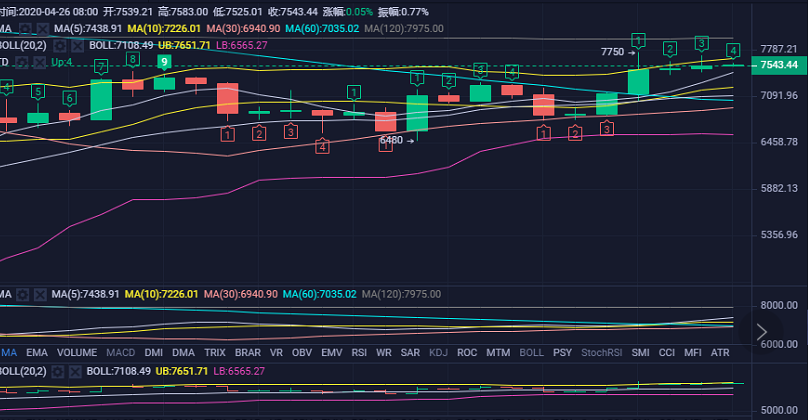808x420 pixels.
Task: Toggle the KDJ indicator on
Action: point(438,352)
